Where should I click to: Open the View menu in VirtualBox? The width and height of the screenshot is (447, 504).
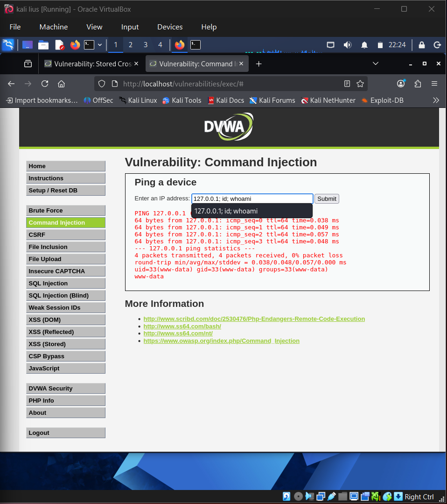94,27
